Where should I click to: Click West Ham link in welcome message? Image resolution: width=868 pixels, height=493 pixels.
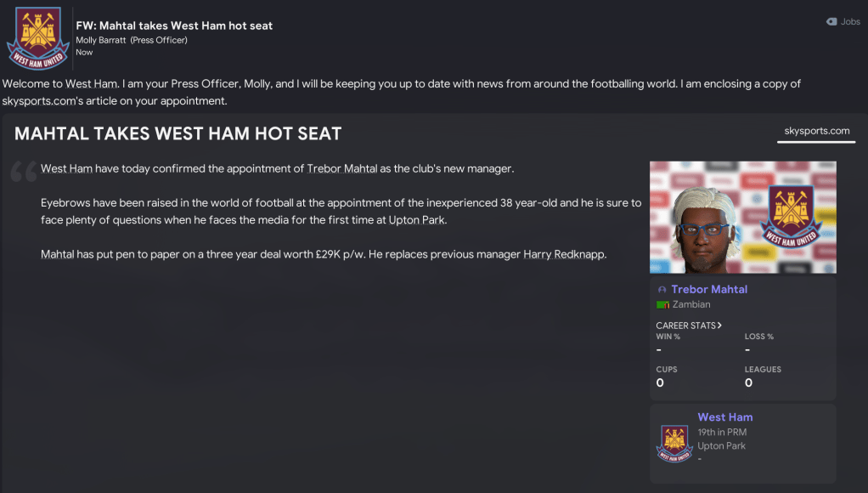click(91, 84)
